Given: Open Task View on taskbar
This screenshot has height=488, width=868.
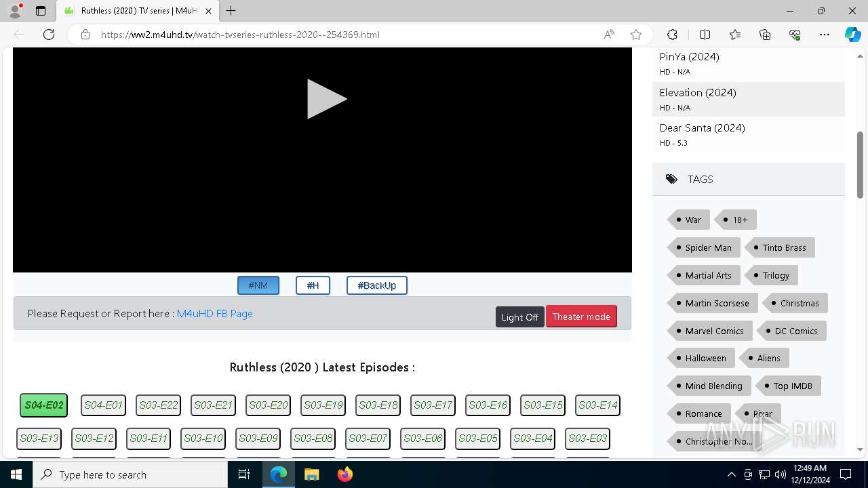Looking at the screenshot, I should coord(244,474).
